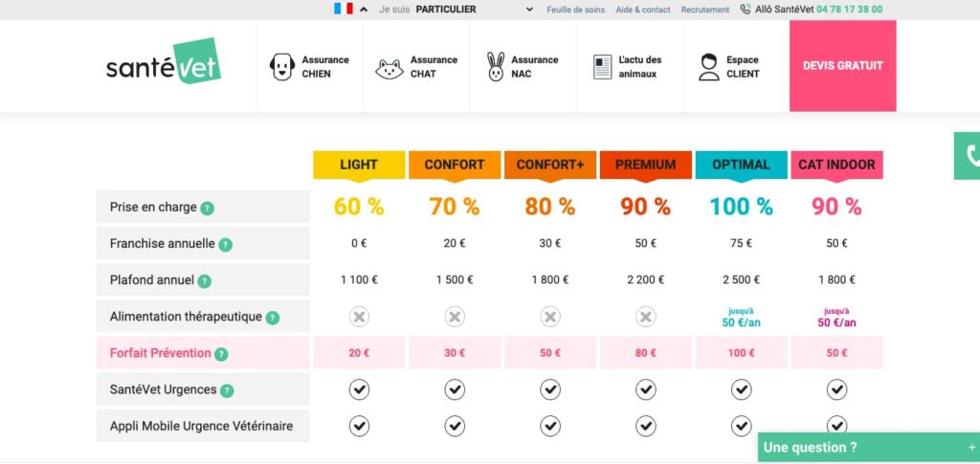Click the LIGHT Alimentation thérapeutique cross icon
This screenshot has height=464, width=980.
(359, 317)
